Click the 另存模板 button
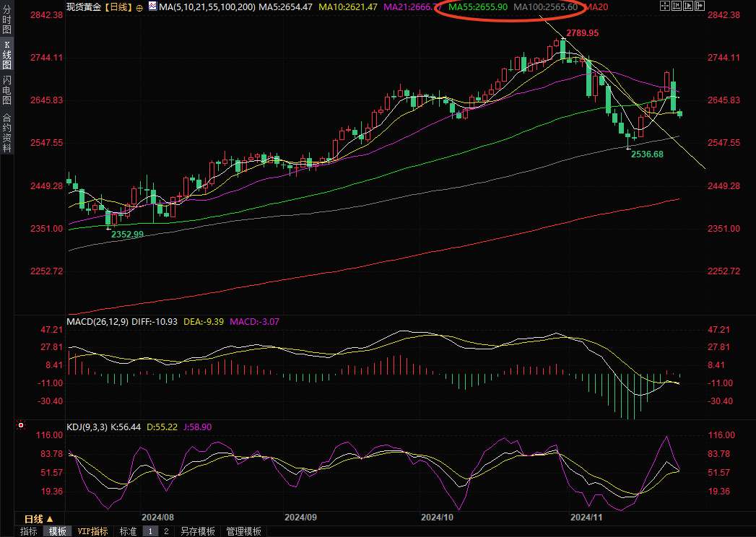 [198, 531]
